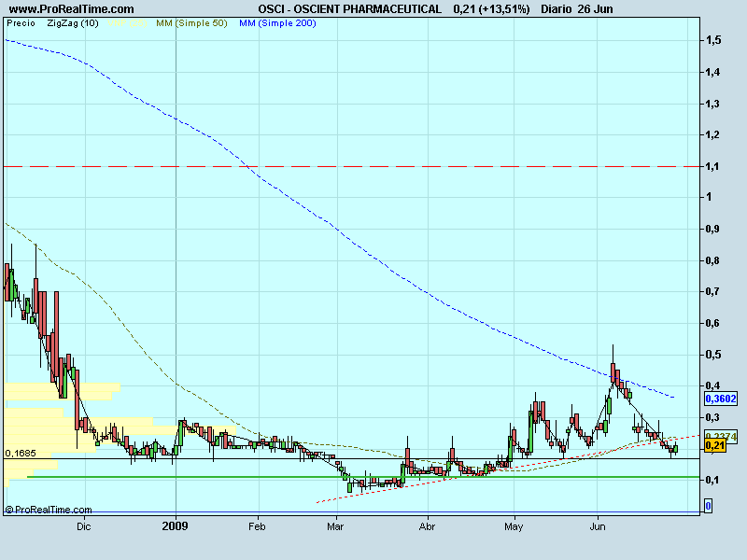Click the 'Dic' month label
Image resolution: width=747 pixels, height=560 pixels.
pos(84,526)
